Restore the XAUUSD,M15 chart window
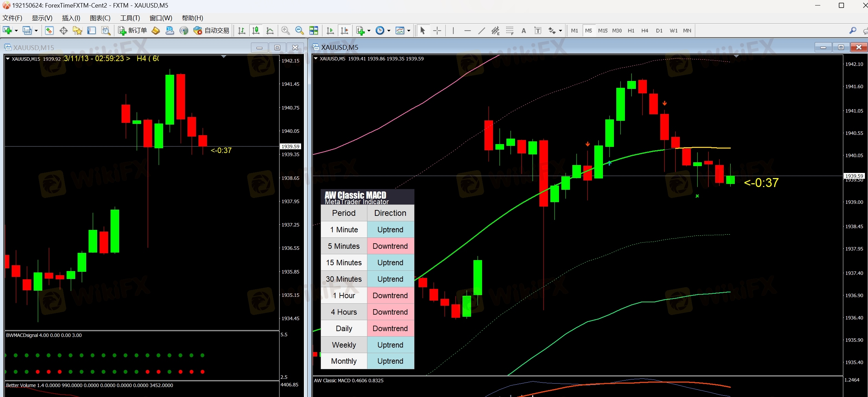 point(277,48)
